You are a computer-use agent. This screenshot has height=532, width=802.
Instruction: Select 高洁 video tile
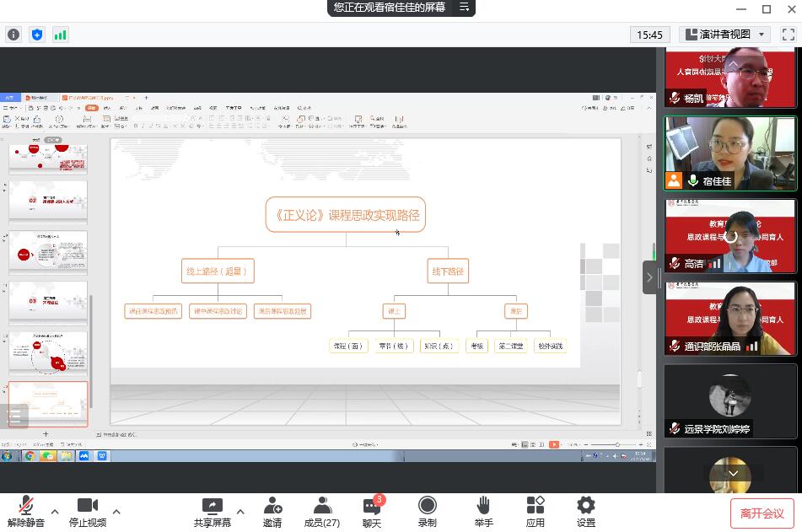point(729,236)
